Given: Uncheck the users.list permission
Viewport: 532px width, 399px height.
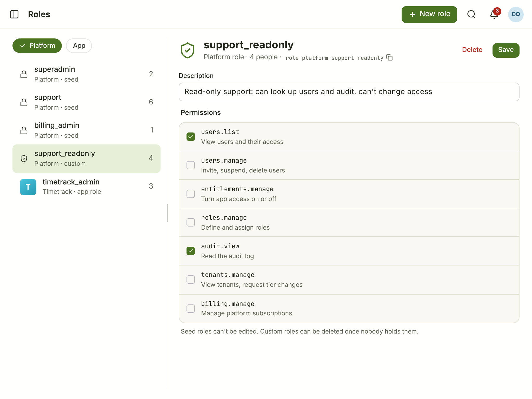Looking at the screenshot, I should [x=191, y=137].
